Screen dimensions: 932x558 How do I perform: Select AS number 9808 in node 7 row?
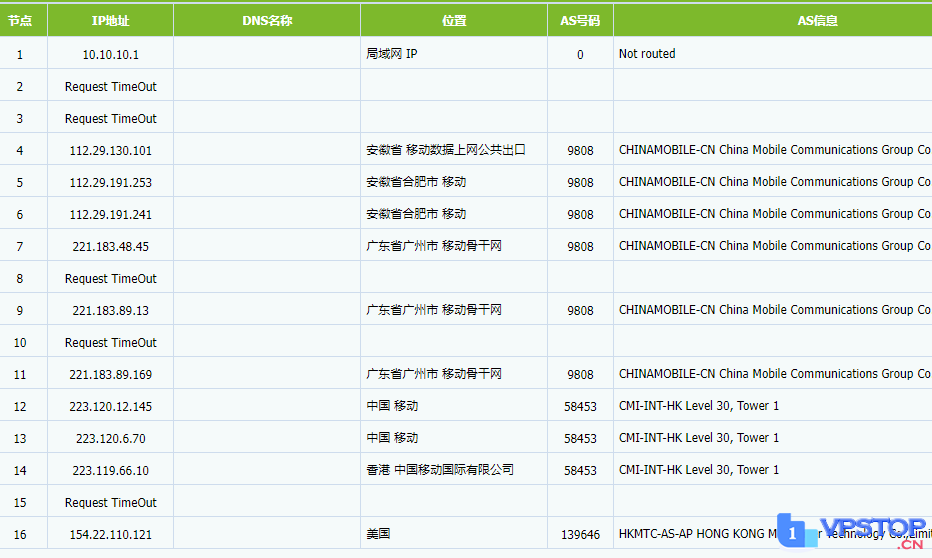coord(580,247)
